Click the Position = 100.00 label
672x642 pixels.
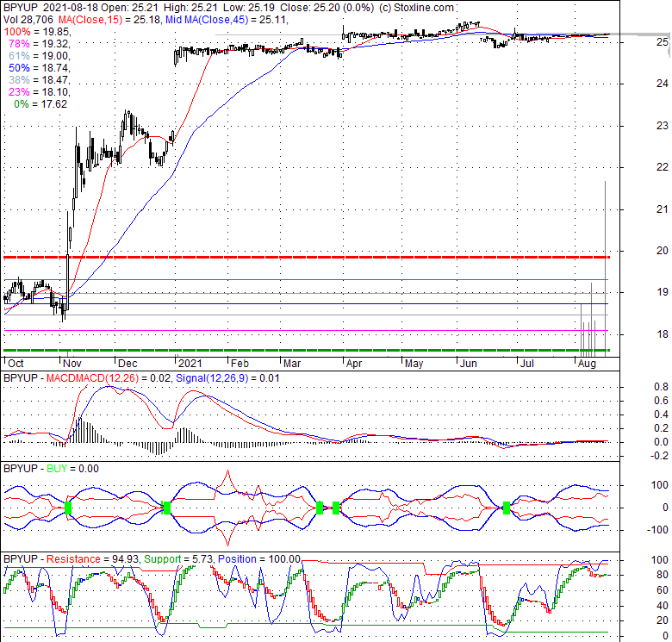[259, 559]
